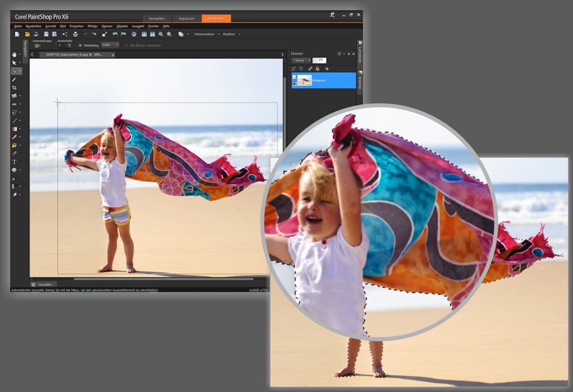Click the scanner import icon
This screenshot has height=392, width=573.
coord(36,34)
